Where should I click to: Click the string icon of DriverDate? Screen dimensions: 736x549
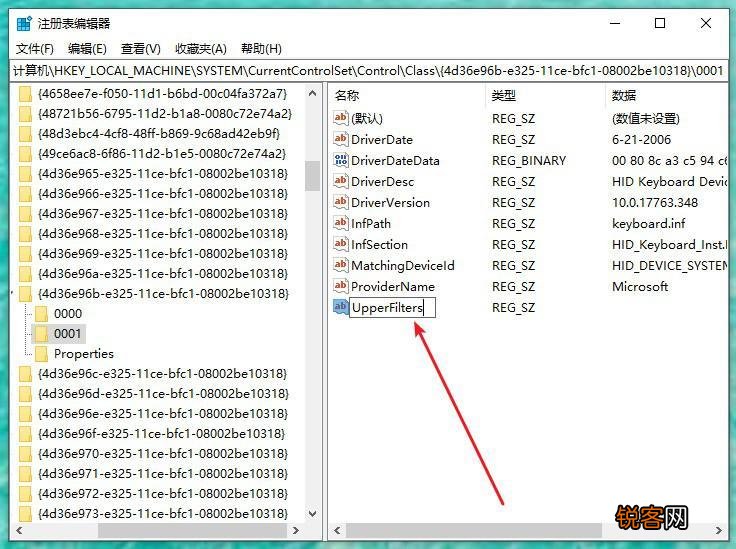(x=341, y=138)
